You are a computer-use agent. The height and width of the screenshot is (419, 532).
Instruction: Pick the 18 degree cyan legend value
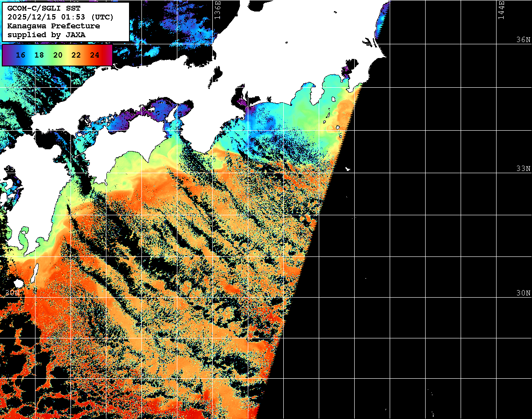39,55
